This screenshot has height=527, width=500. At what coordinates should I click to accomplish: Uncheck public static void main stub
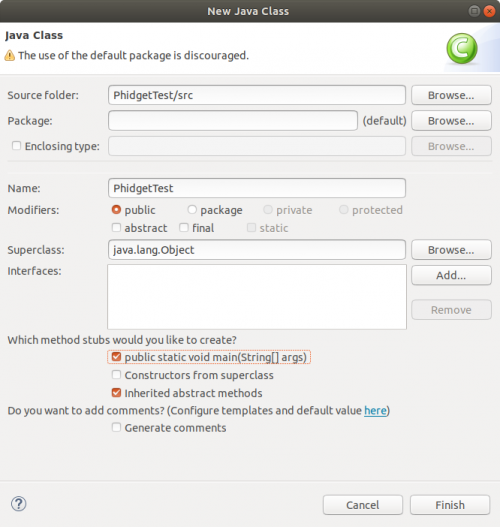click(116, 357)
